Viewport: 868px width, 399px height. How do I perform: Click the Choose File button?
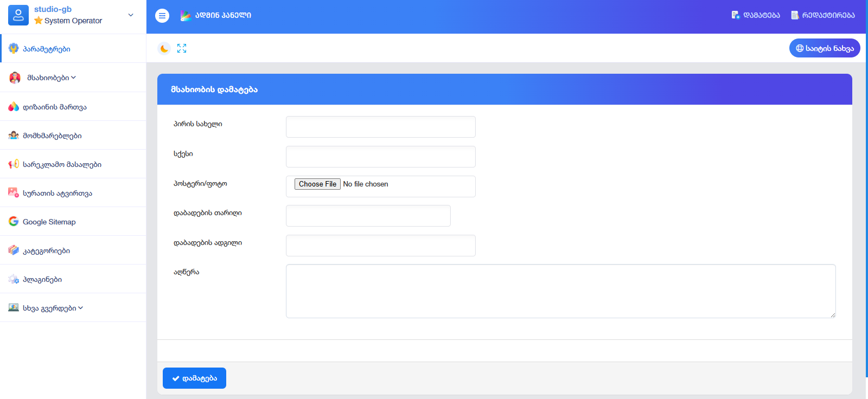click(317, 184)
